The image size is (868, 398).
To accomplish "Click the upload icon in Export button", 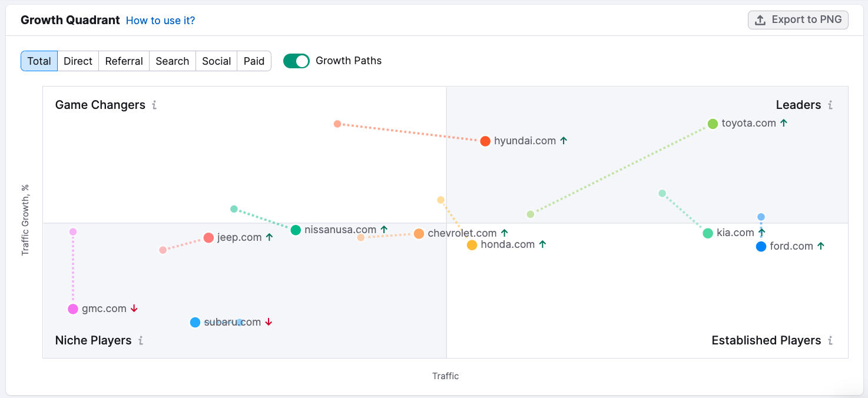I will tap(760, 20).
